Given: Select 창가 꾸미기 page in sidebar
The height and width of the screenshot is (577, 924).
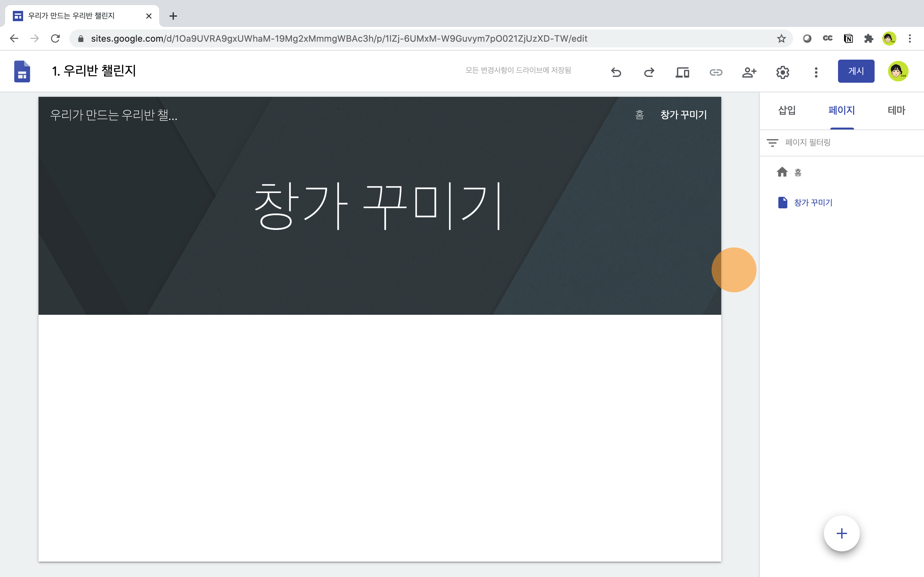Looking at the screenshot, I should pos(813,203).
